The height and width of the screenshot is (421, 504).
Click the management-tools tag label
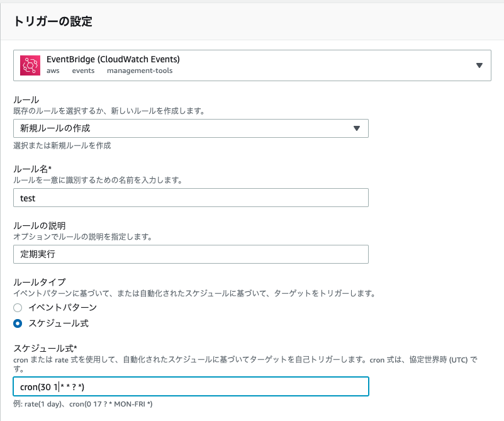[140, 70]
